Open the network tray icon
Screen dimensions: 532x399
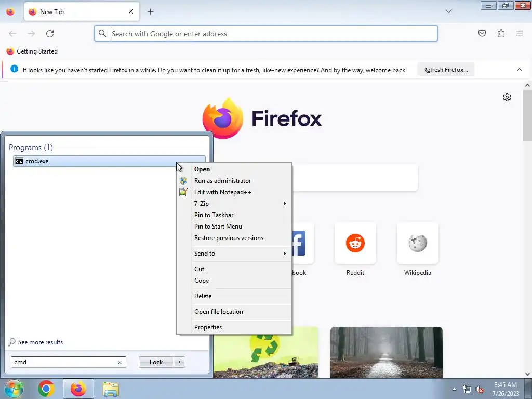click(467, 389)
